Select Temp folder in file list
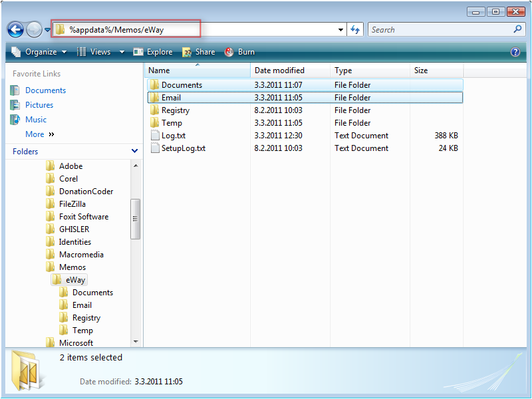This screenshot has width=532, height=399. coord(305,122)
